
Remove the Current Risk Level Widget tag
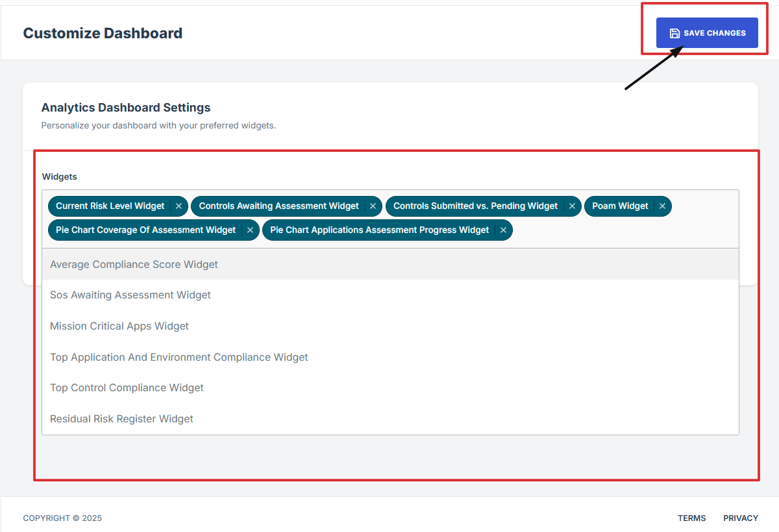(179, 206)
